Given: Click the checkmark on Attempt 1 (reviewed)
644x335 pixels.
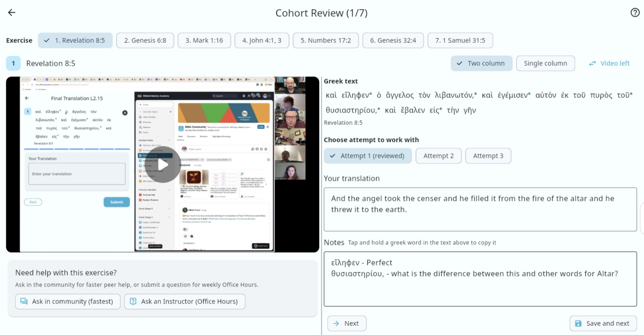Looking at the screenshot, I should (332, 156).
